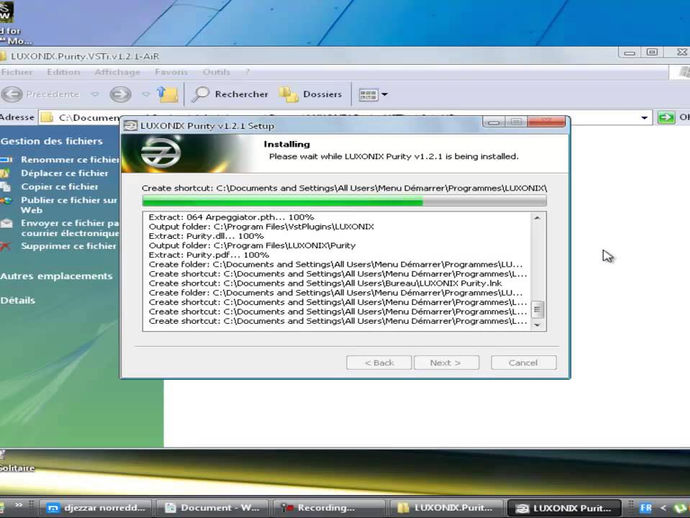Image resolution: width=690 pixels, height=518 pixels.
Task: Select log line ending 'LUXONIX Purity.lnk'
Action: pos(325,283)
